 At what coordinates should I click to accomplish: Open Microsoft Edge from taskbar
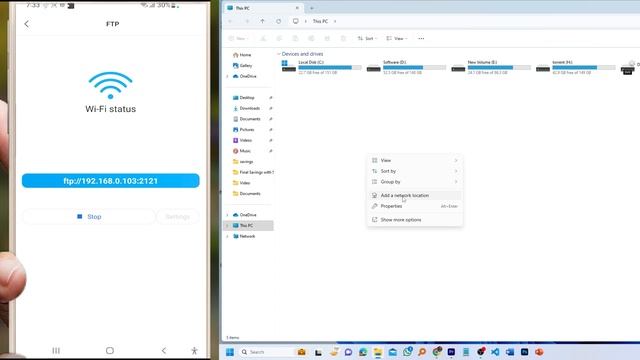[363, 352]
